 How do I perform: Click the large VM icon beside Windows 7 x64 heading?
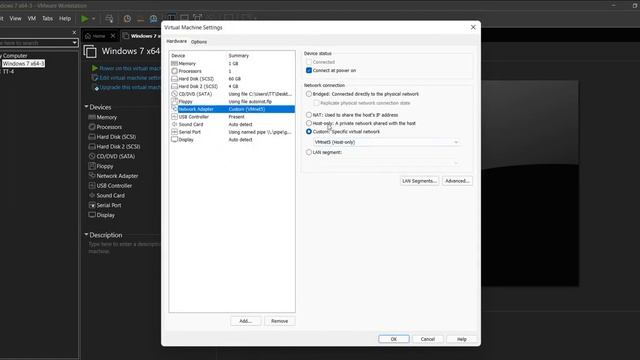click(x=90, y=51)
